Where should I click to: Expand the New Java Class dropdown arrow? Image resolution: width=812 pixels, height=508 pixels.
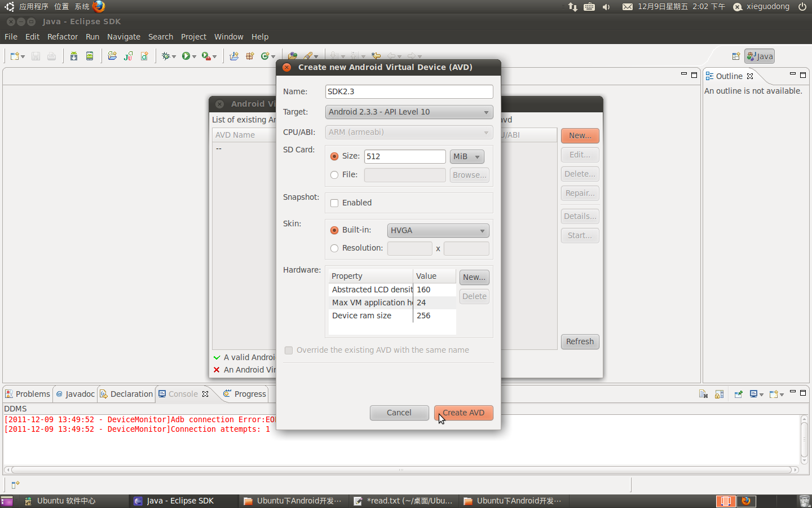(273, 56)
